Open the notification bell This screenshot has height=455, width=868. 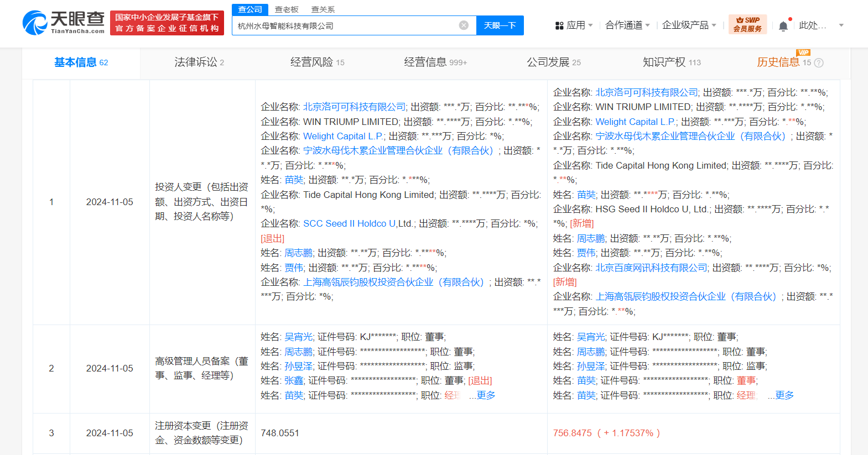[783, 25]
